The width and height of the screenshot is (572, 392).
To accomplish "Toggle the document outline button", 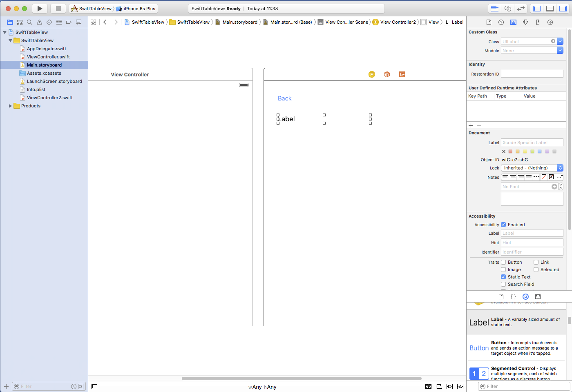I will click(94, 386).
